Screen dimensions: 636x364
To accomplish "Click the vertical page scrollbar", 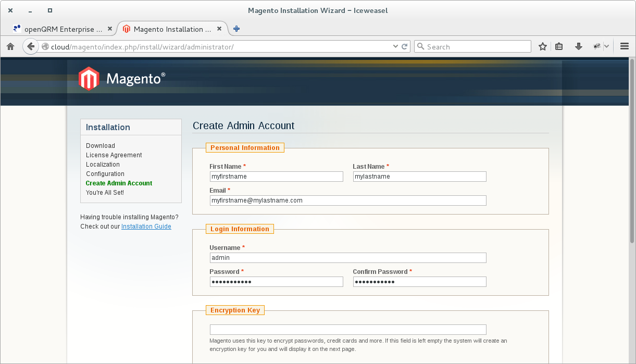I will [632, 151].
